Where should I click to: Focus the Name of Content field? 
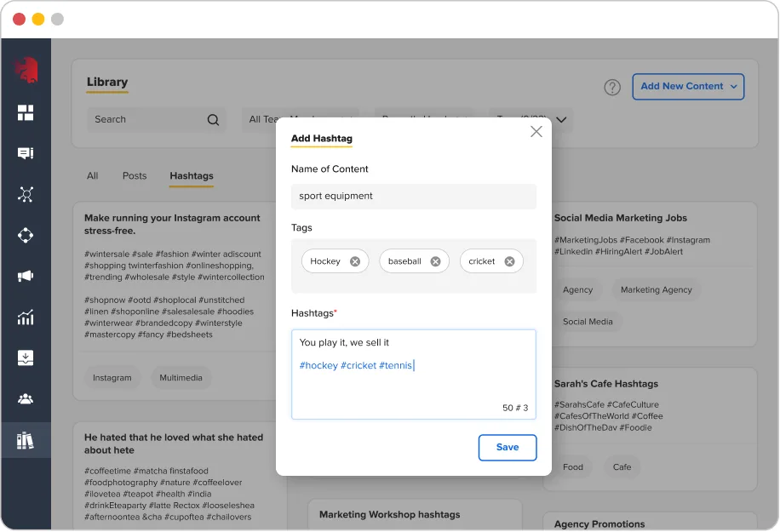coord(414,197)
